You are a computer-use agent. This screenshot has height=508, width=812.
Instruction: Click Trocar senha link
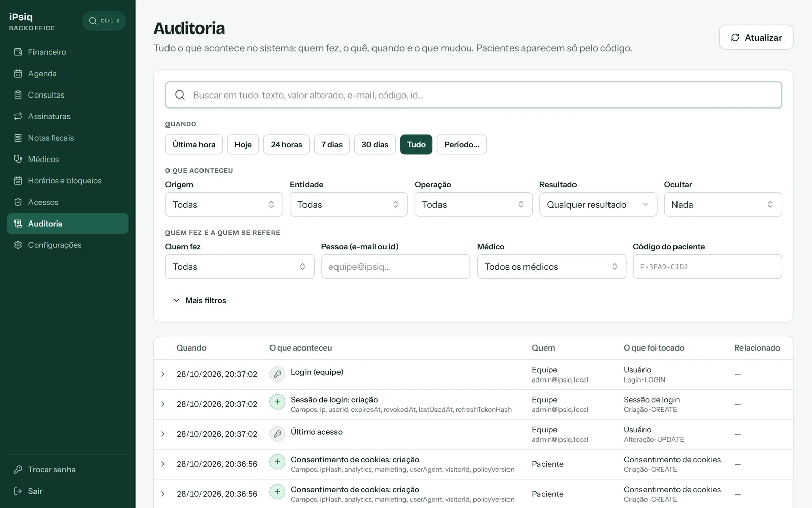click(67, 469)
